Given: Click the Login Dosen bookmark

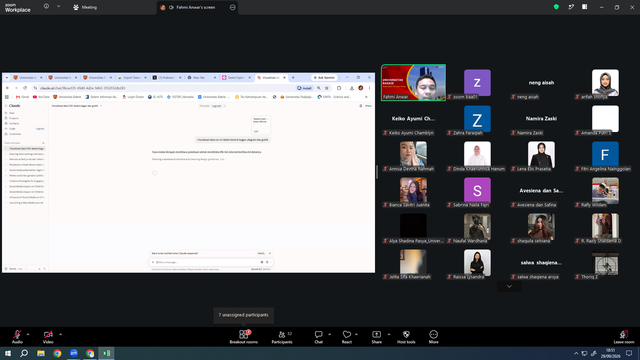Looking at the screenshot, I should pos(133,97).
